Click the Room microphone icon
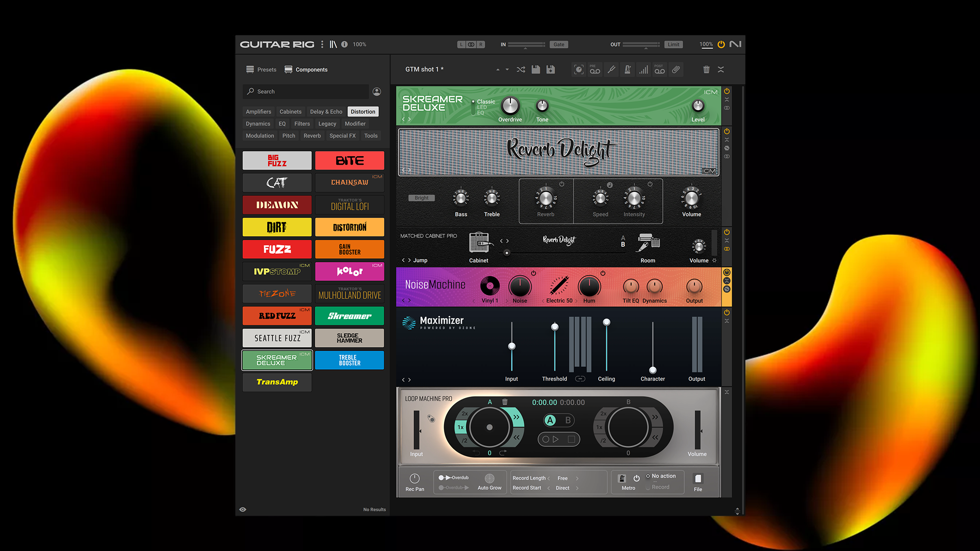 click(648, 243)
